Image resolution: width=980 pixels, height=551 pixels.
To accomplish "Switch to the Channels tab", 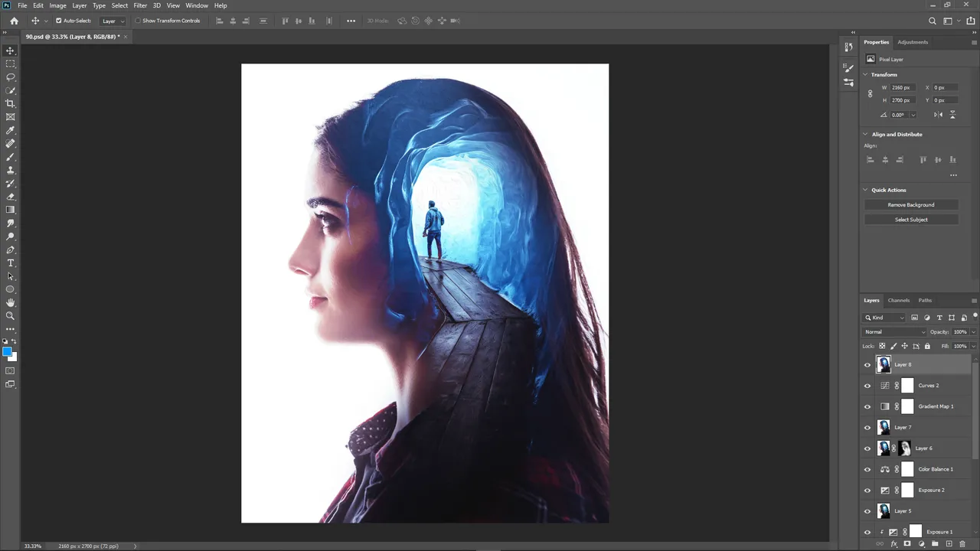I will click(899, 301).
